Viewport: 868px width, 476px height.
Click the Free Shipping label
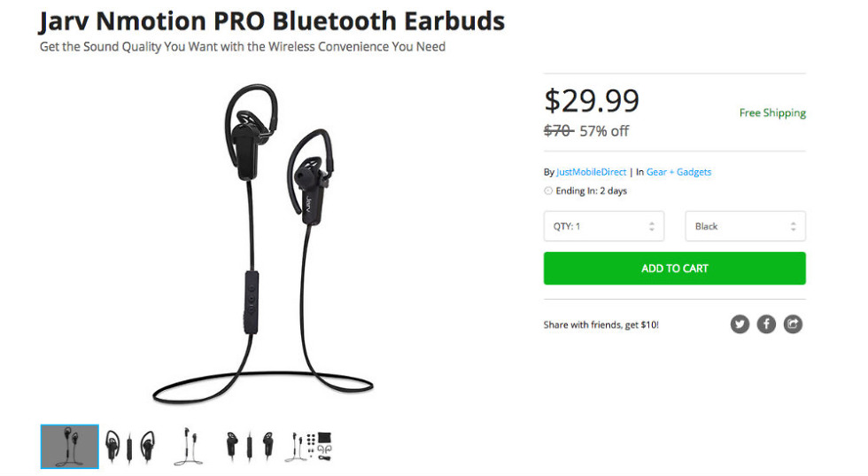772,113
